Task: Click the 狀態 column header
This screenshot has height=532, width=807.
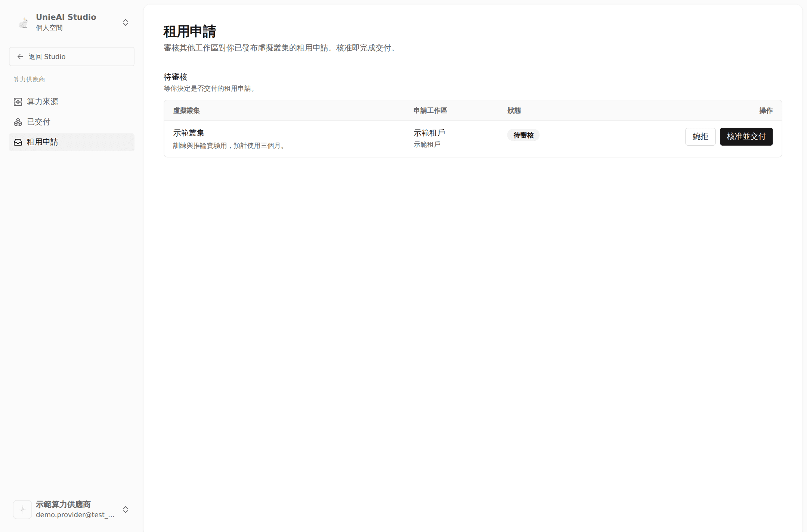Action: 514,111
